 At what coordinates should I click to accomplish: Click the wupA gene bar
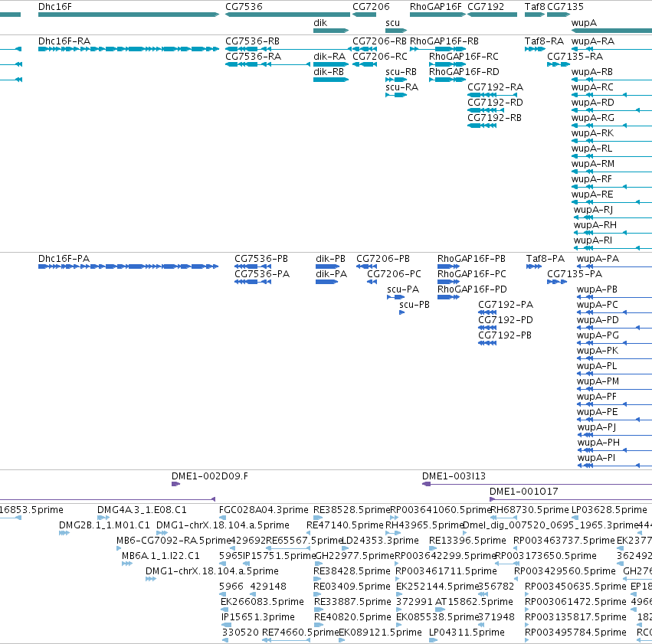[x=611, y=31]
